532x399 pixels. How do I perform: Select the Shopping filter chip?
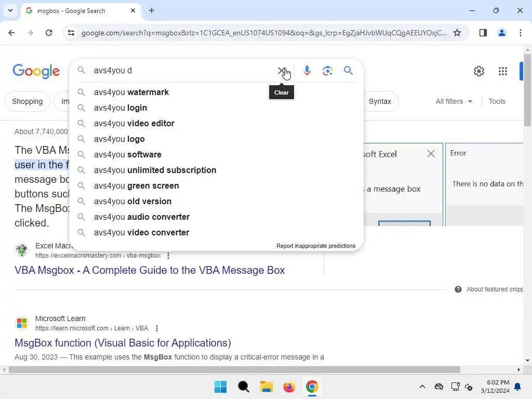point(27,101)
